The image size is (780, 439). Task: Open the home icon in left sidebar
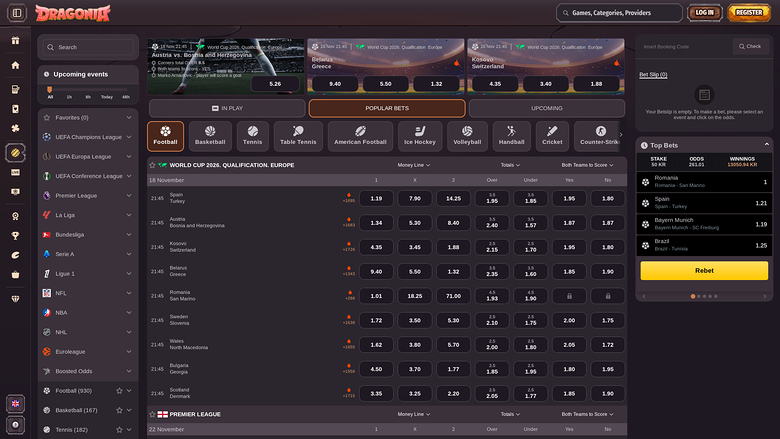pyautogui.click(x=15, y=65)
